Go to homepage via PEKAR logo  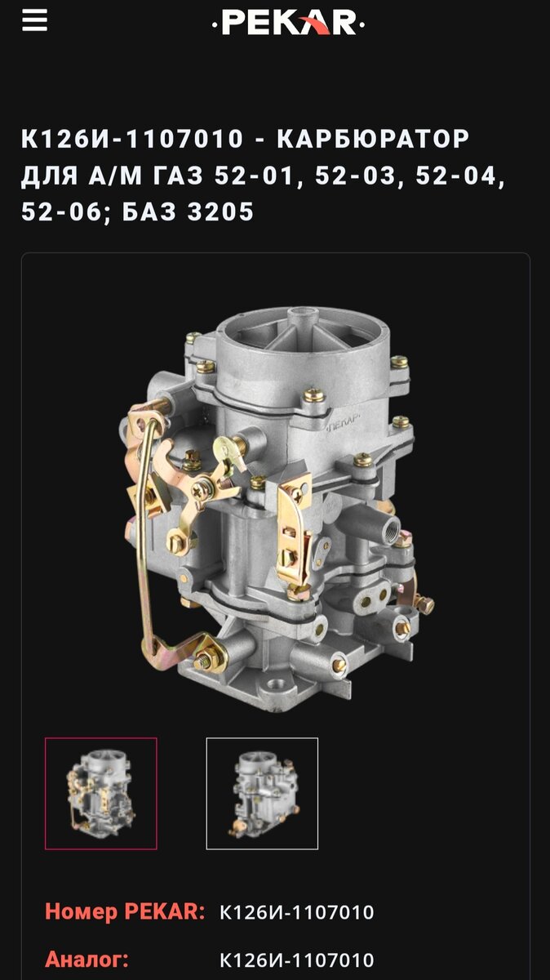tap(288, 22)
